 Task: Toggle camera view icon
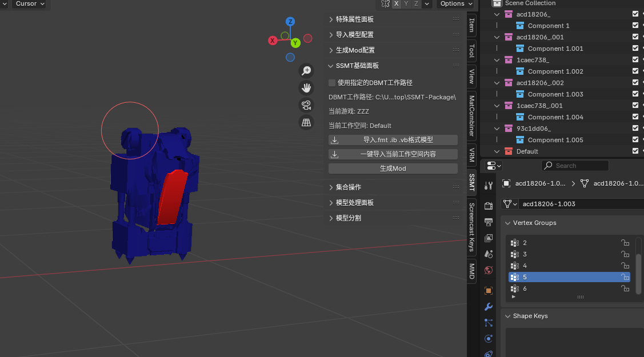(306, 105)
